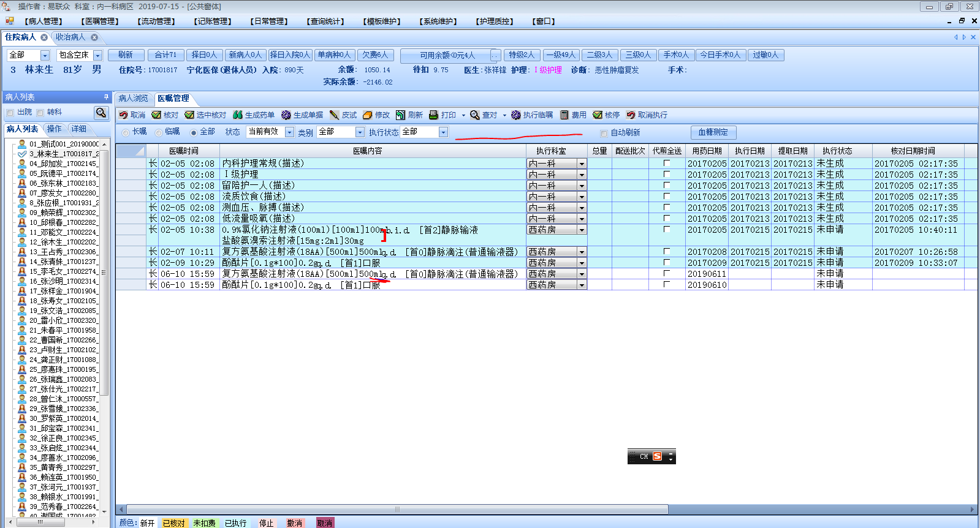
Task: Click the 刷新 icon in the orders toolbar
Action: pos(400,115)
